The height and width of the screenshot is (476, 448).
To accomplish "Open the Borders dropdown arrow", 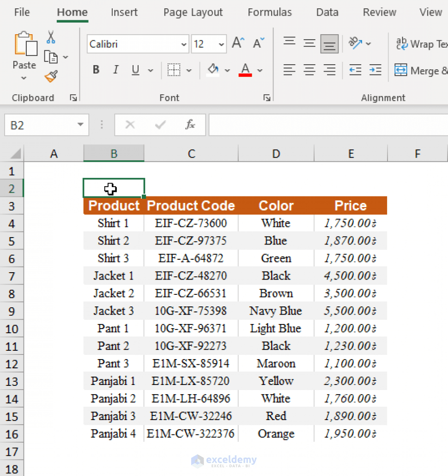I will [189, 69].
